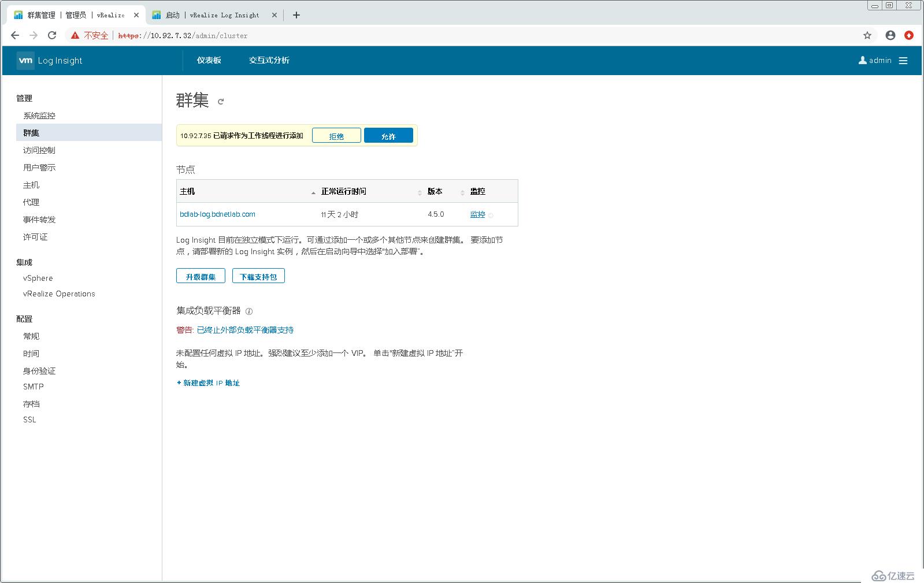Open vSphere integration in the sidebar
Viewport: 924px width, 583px height.
pos(38,278)
